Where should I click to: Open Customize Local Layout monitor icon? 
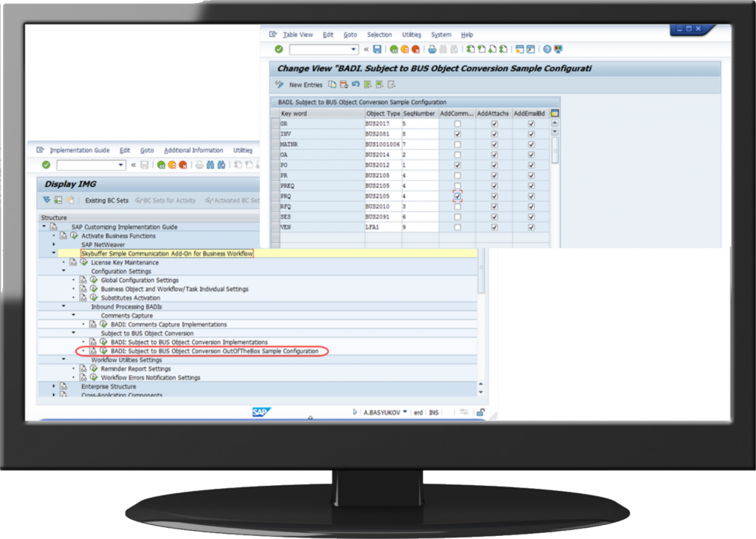[x=558, y=49]
